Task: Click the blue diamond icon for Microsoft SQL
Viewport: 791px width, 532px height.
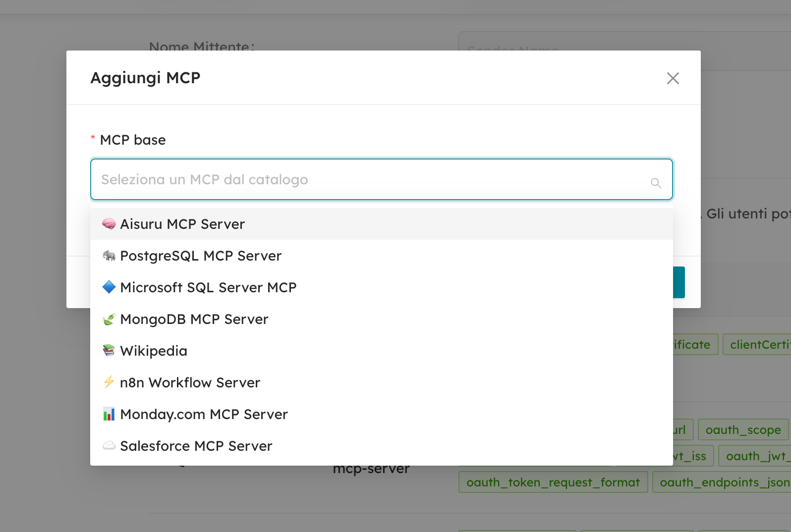Action: (109, 287)
